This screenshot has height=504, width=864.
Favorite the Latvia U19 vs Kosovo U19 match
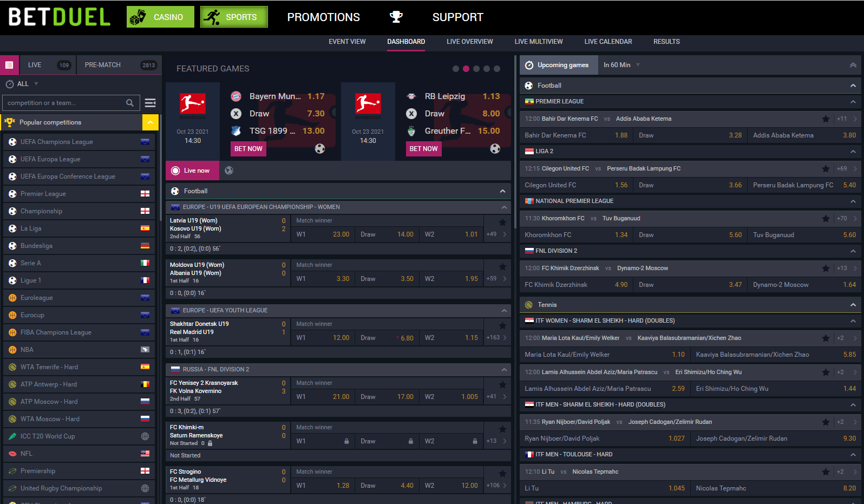tap(502, 222)
